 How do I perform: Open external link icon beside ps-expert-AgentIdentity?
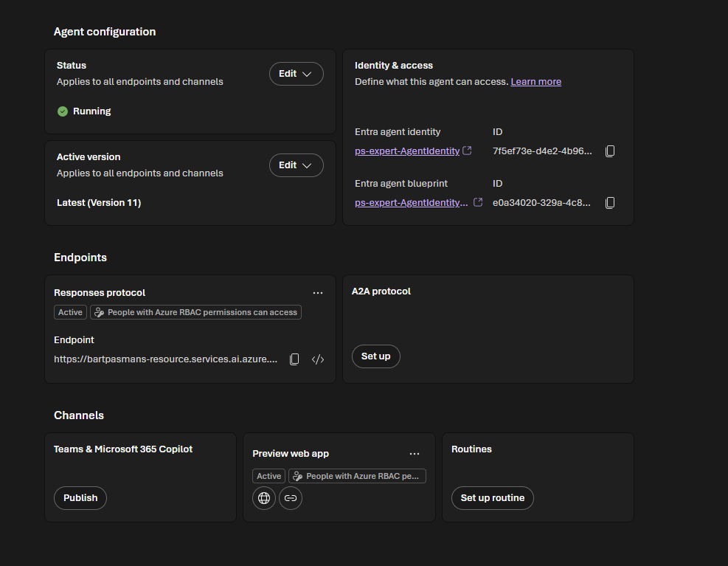pyautogui.click(x=467, y=151)
